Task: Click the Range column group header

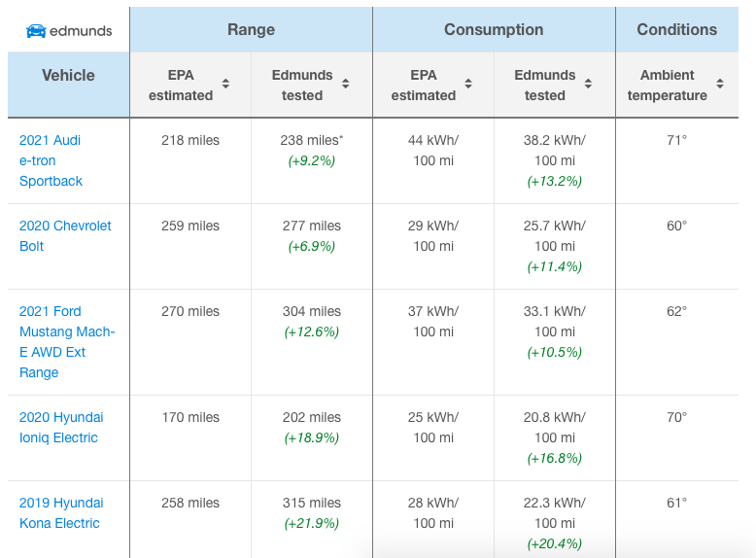Action: [x=251, y=29]
